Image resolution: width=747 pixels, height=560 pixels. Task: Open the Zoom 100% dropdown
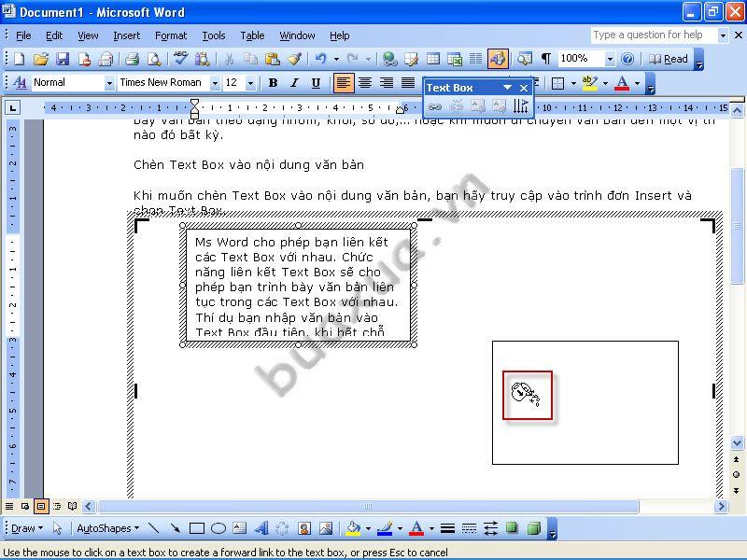pos(610,59)
